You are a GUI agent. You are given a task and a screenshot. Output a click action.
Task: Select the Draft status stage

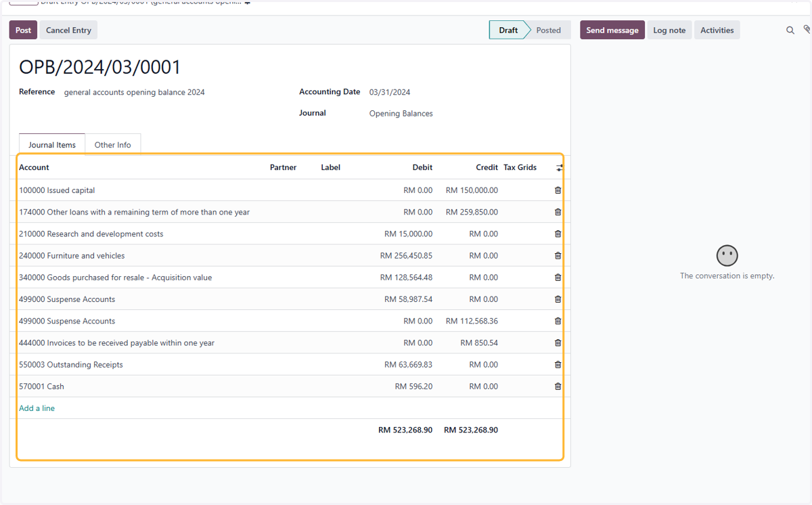[508, 30]
